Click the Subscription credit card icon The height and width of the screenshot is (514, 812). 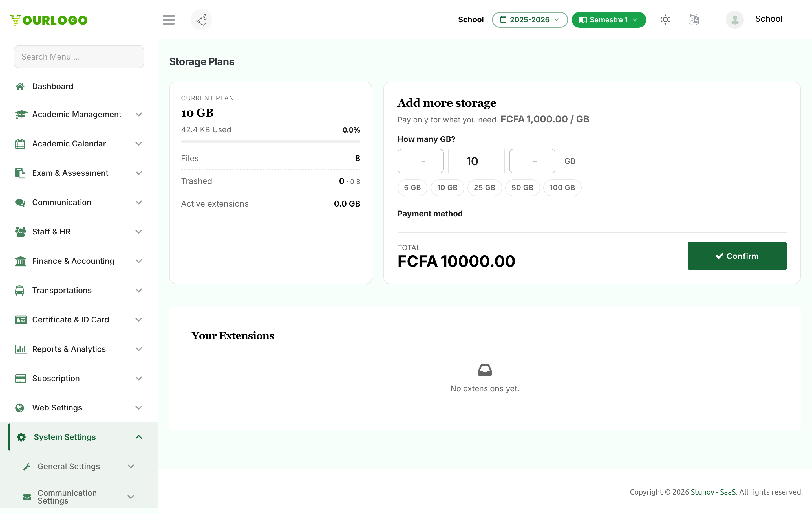click(x=21, y=379)
